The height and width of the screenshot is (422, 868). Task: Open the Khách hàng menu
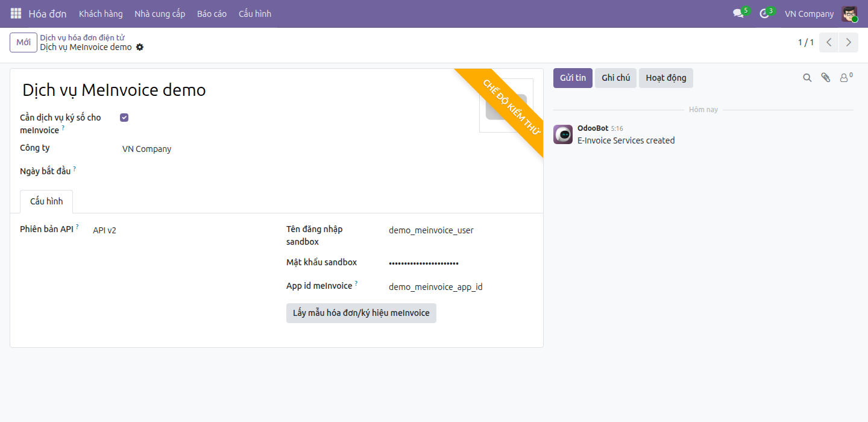pyautogui.click(x=101, y=14)
